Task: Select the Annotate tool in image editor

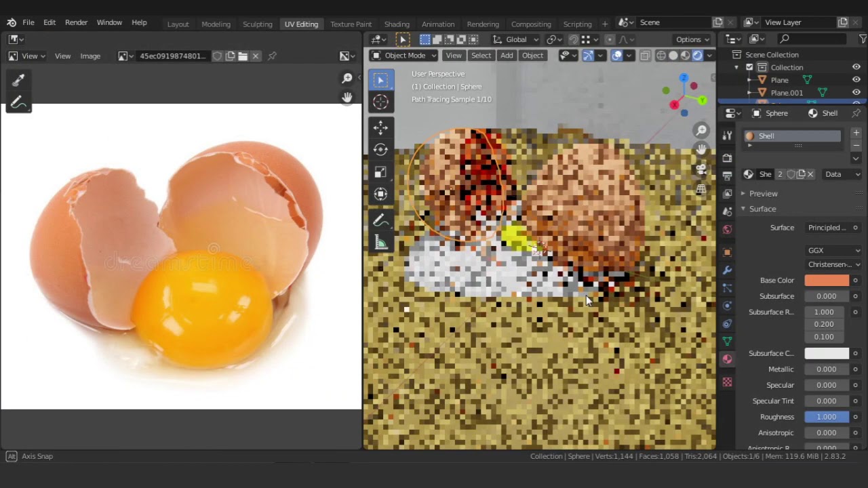Action: coord(18,103)
